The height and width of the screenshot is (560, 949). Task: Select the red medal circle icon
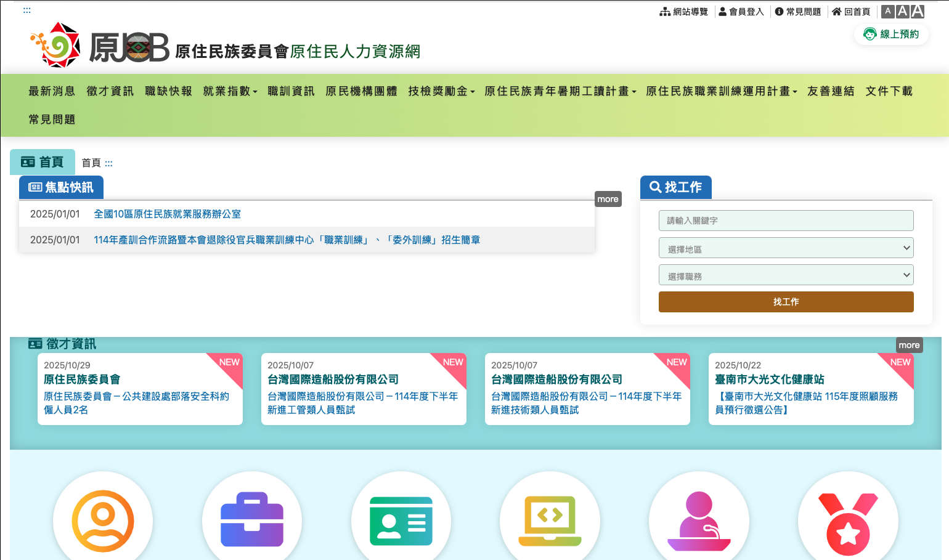point(848,521)
